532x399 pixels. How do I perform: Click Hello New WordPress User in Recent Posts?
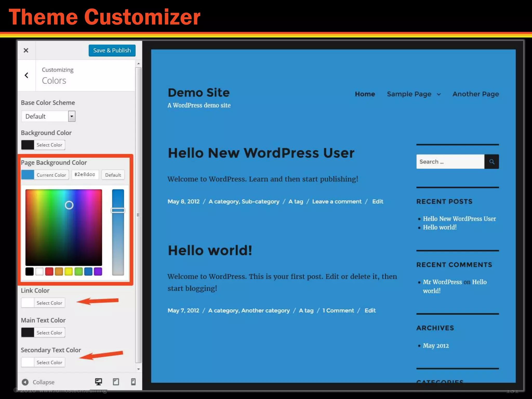(x=459, y=219)
